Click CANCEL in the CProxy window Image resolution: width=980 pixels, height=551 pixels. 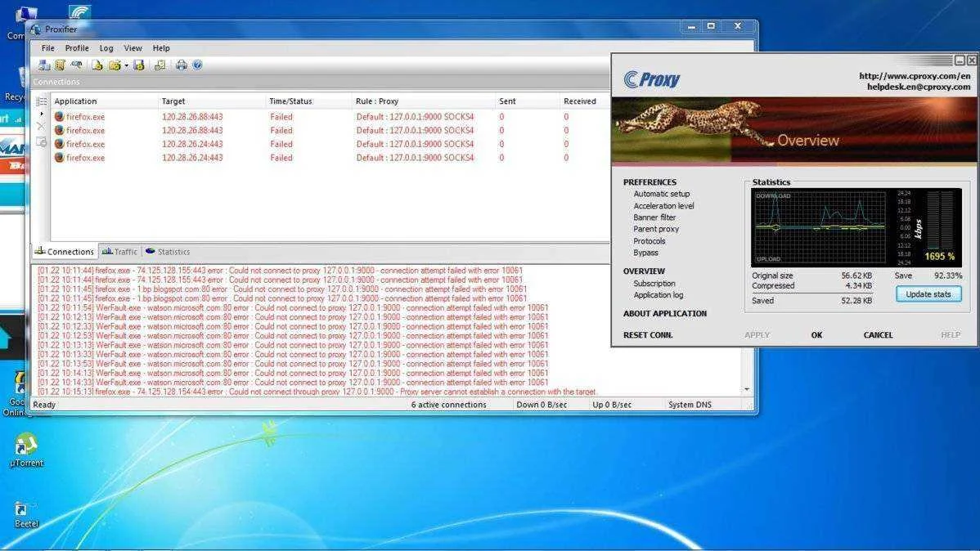[x=878, y=335]
